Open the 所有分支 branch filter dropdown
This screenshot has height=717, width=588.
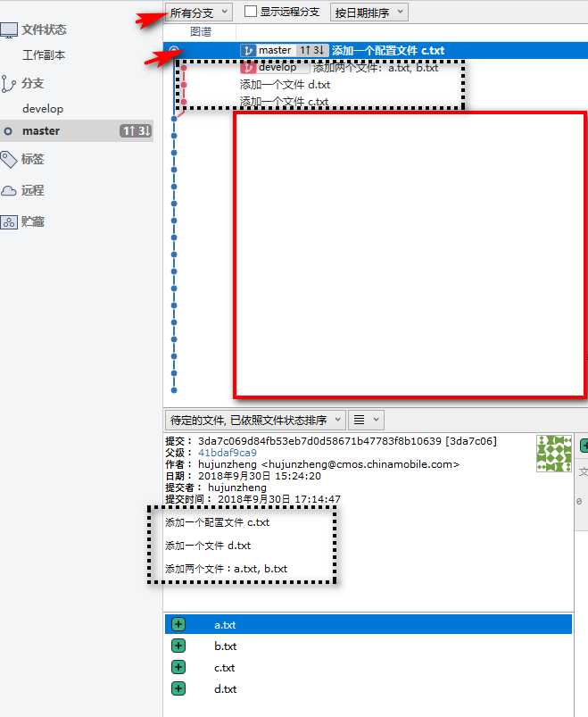[x=199, y=13]
